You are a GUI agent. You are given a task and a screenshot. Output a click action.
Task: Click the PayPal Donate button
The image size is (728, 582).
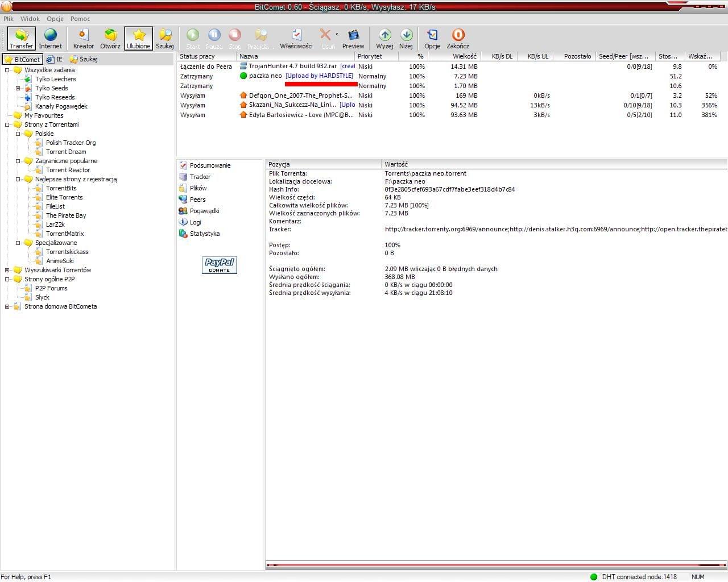[219, 265]
